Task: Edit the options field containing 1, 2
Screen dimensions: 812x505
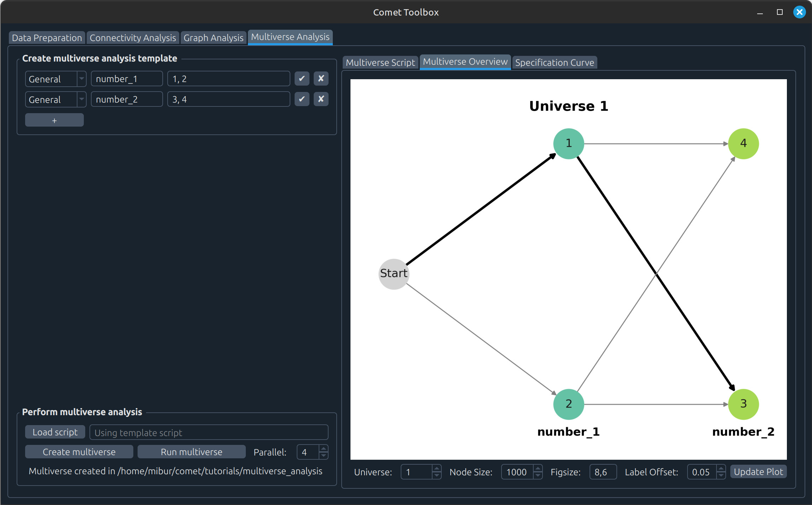Action: 228,79
